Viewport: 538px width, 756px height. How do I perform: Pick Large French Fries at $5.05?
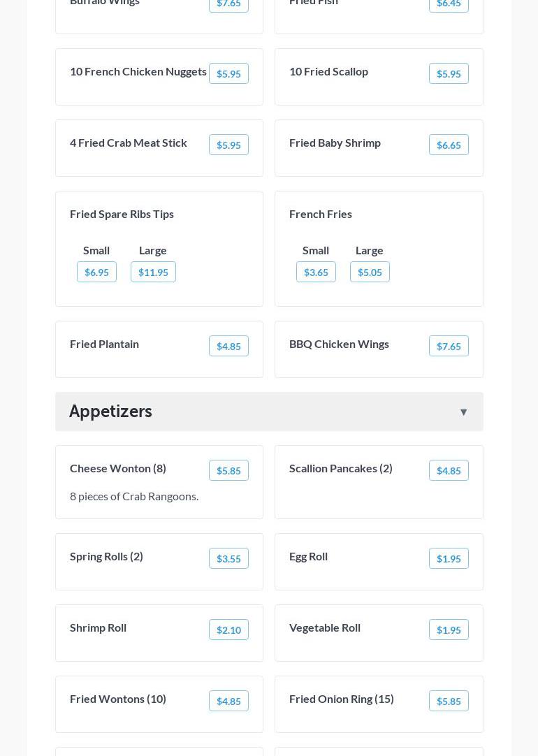tap(370, 272)
